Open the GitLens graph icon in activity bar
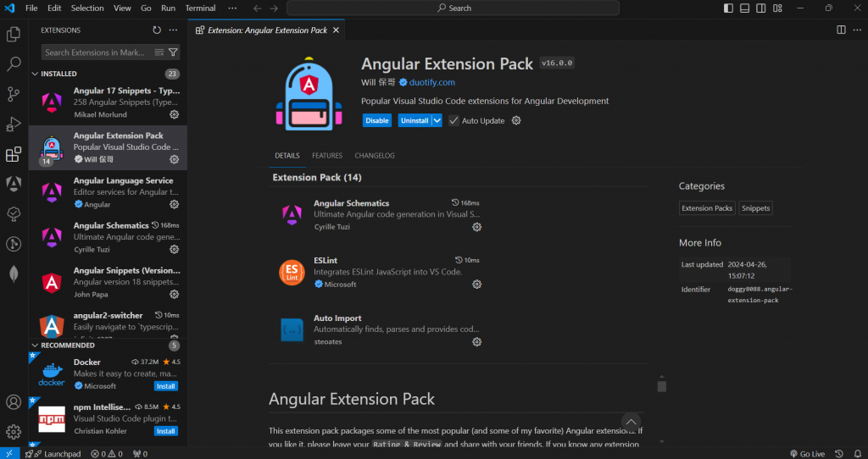Image resolution: width=868 pixels, height=459 pixels. coord(14,244)
